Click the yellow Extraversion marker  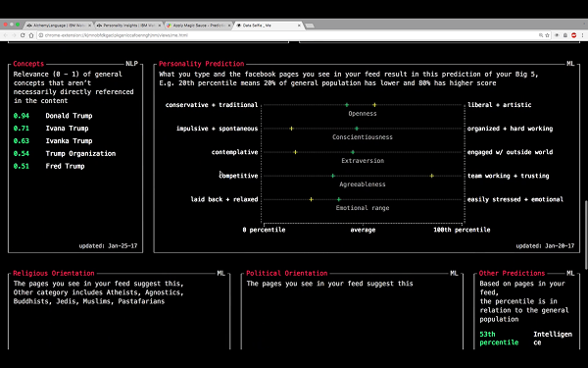click(x=295, y=152)
